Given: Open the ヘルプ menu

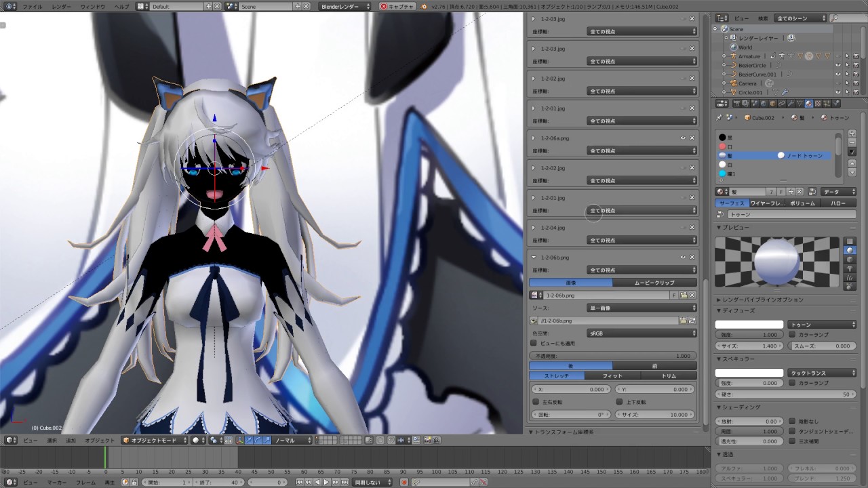Looking at the screenshot, I should click(x=122, y=6).
